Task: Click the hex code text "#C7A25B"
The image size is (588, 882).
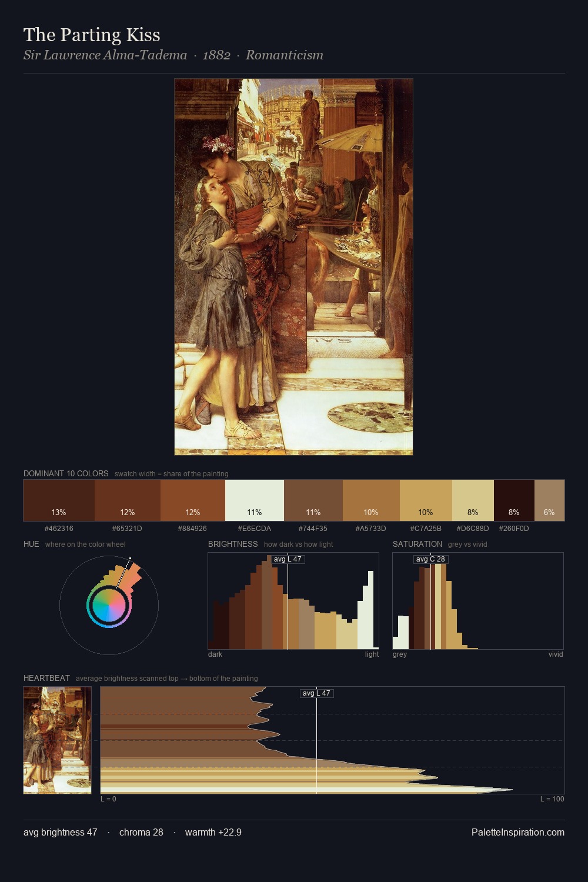Action: coord(426,529)
